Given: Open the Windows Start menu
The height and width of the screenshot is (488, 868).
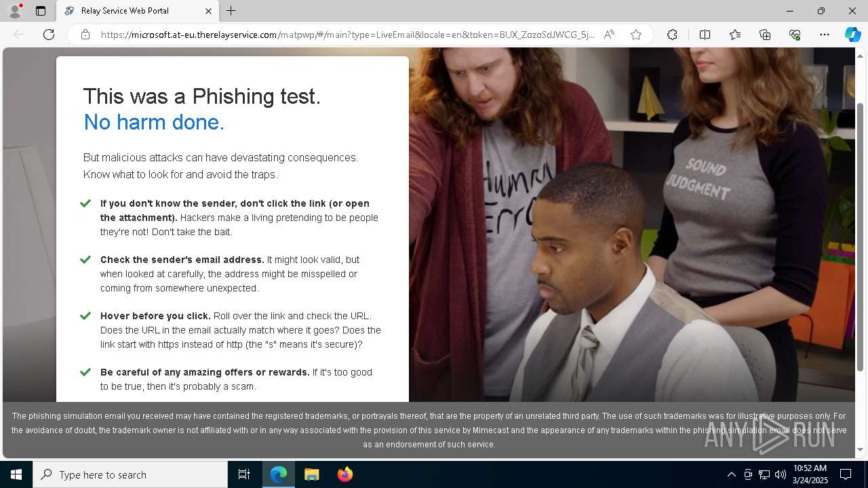Looking at the screenshot, I should pos(16,474).
